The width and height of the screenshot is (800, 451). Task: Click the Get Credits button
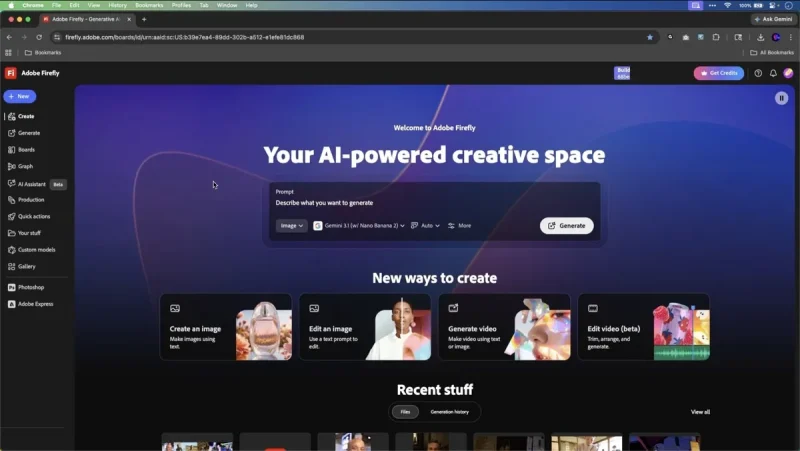coord(718,73)
